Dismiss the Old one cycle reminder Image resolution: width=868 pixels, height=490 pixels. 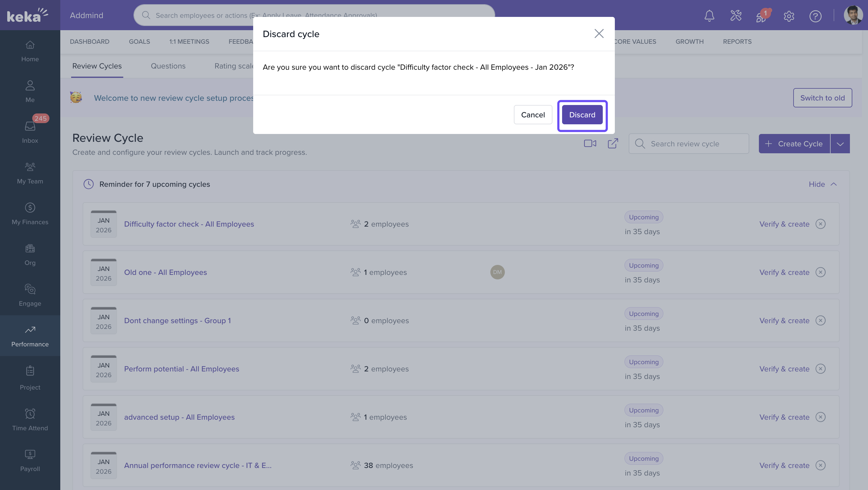click(820, 272)
